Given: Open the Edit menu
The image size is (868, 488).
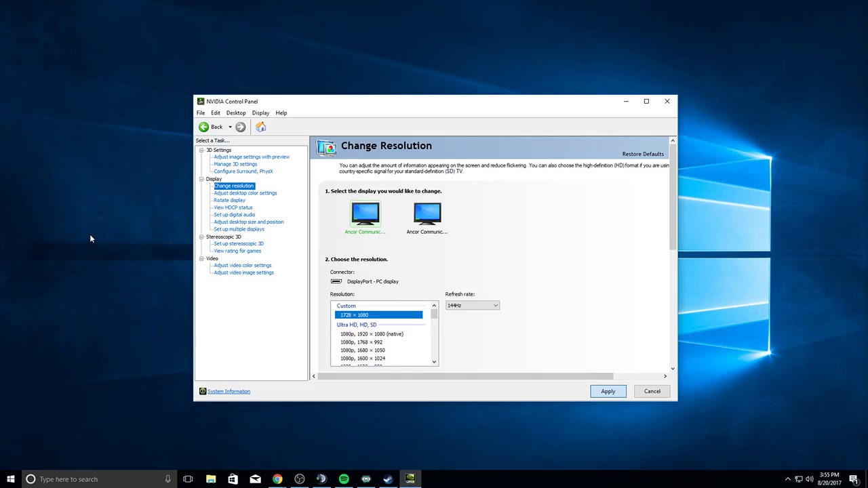Looking at the screenshot, I should tap(216, 113).
